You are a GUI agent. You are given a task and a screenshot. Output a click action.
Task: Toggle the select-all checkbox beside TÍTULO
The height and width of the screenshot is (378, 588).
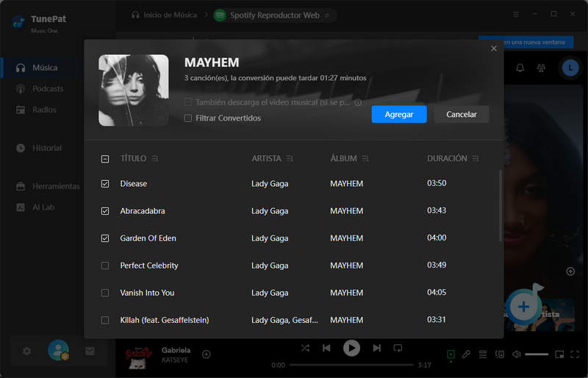tap(105, 159)
